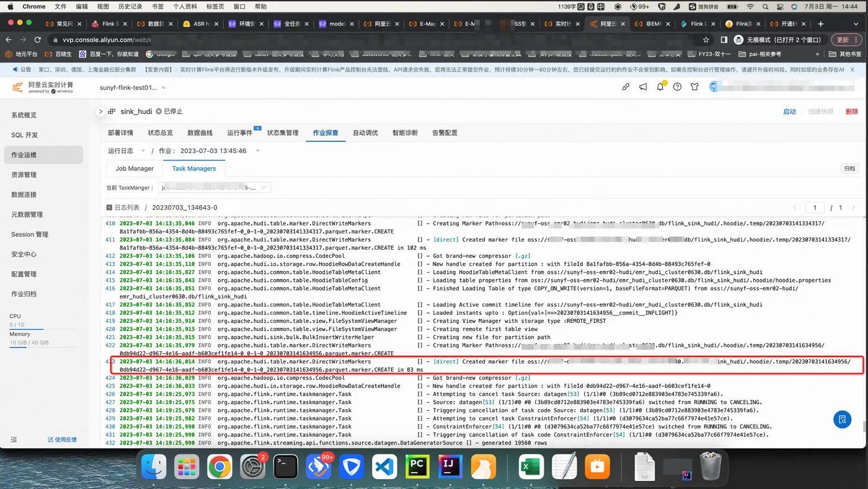The image size is (868, 489).
Task: Open Launchpad from the Dock
Action: pos(187,467)
